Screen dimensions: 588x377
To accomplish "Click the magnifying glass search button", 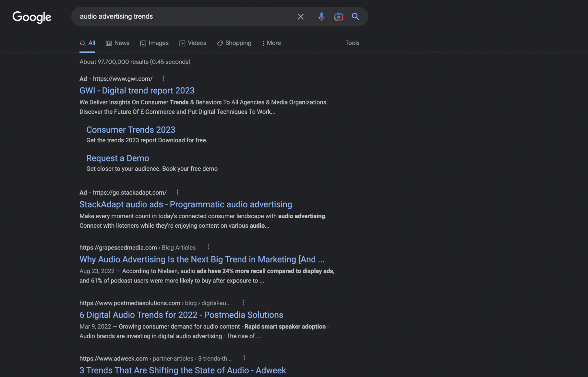I will pos(355,17).
